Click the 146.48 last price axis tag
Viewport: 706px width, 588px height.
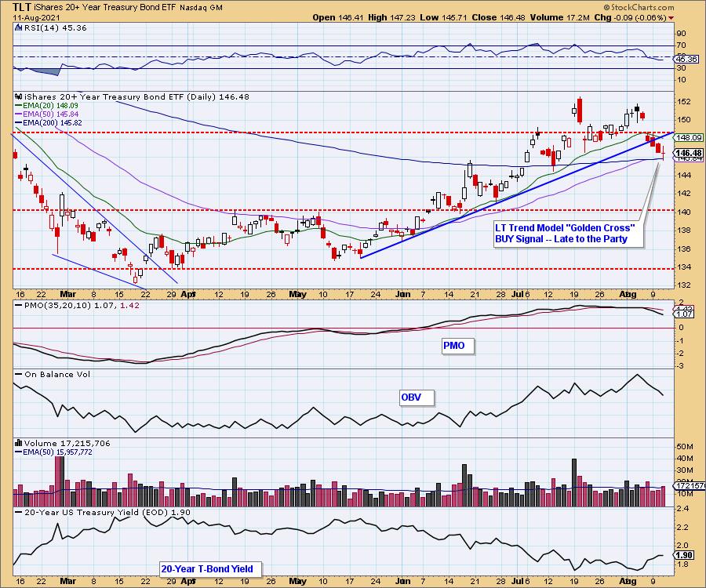click(x=689, y=153)
